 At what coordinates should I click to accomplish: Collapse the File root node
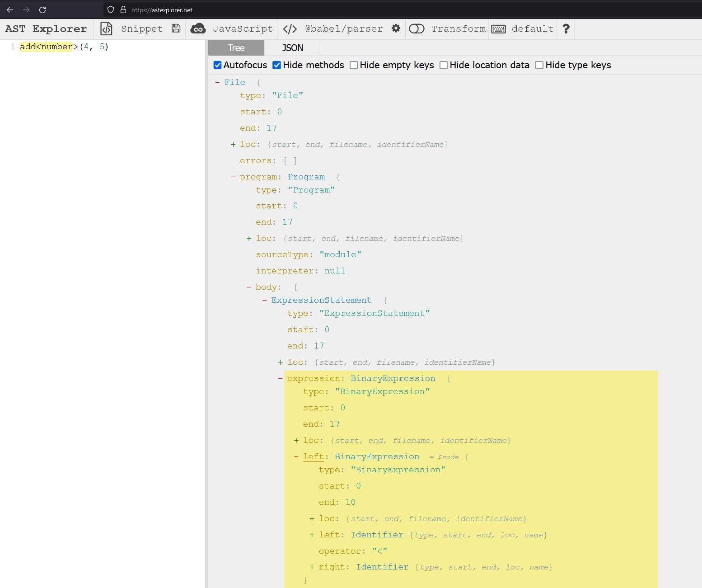tap(218, 82)
